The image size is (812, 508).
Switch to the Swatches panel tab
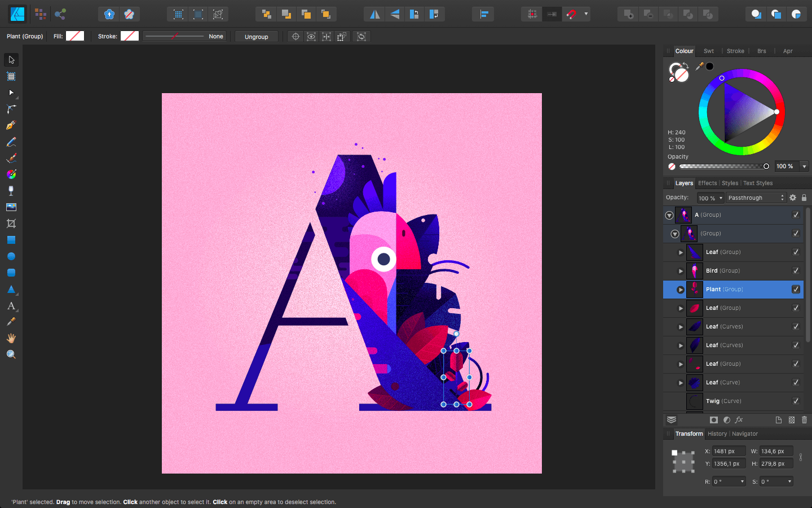pos(708,51)
